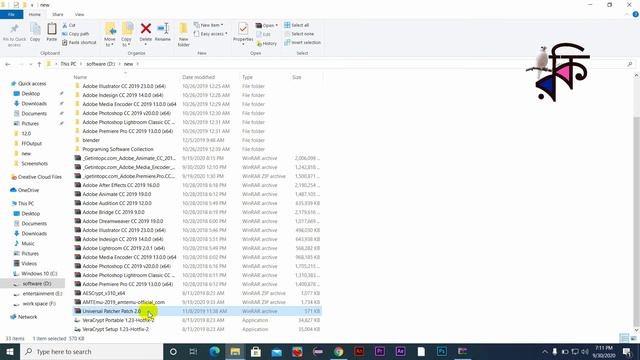The height and width of the screenshot is (360, 640).
Task: Go up one folder level
Action: click(x=39, y=64)
